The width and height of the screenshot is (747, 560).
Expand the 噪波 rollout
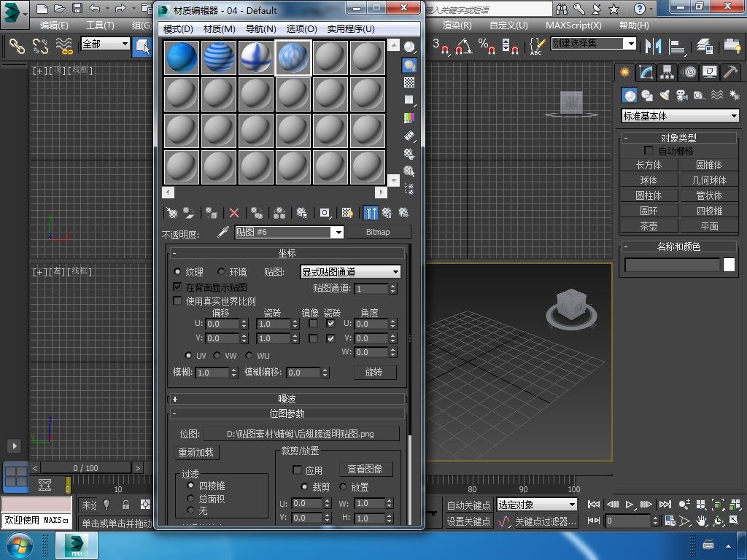[287, 399]
